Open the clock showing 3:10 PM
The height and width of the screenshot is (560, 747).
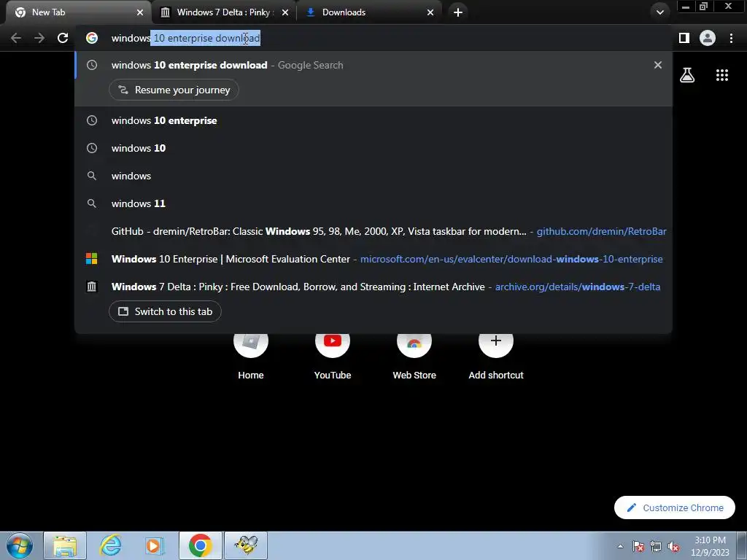(710, 546)
